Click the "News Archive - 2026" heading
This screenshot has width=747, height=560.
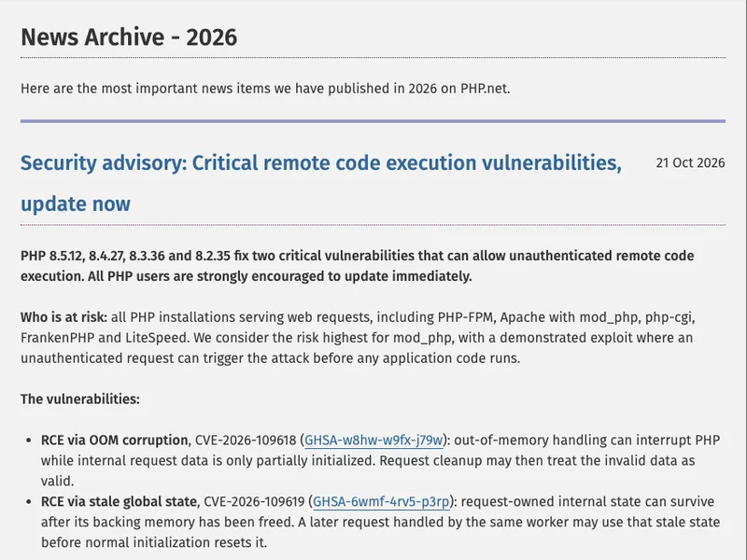(x=129, y=37)
